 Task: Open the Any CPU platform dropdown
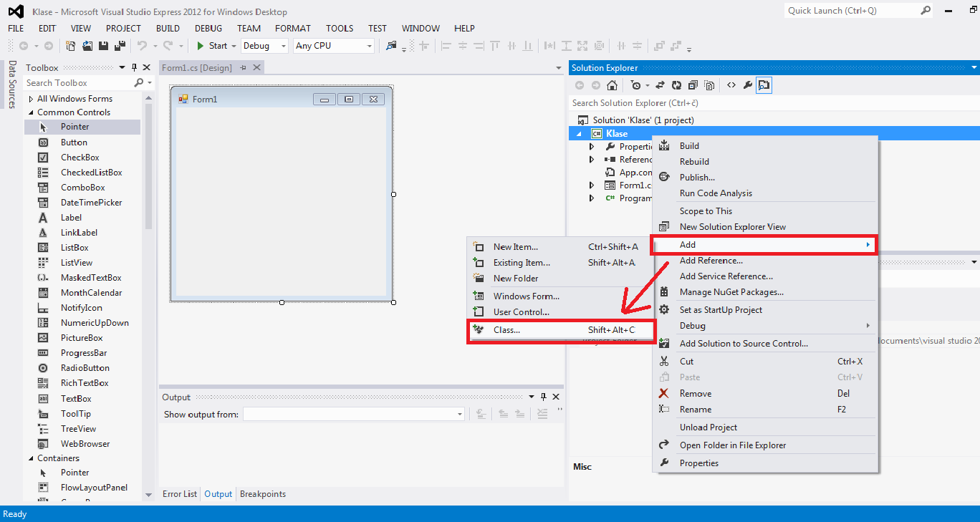click(x=334, y=46)
